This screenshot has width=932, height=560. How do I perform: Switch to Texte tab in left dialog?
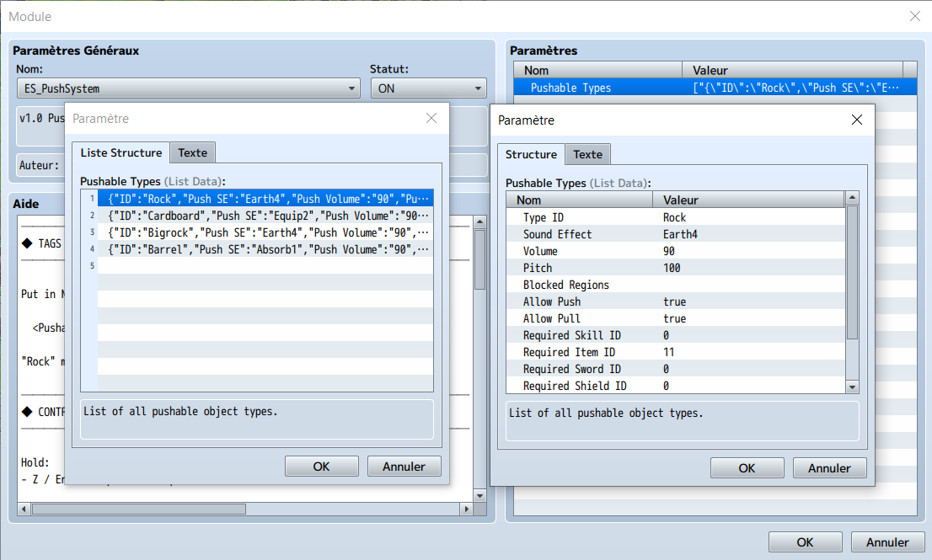tap(193, 152)
